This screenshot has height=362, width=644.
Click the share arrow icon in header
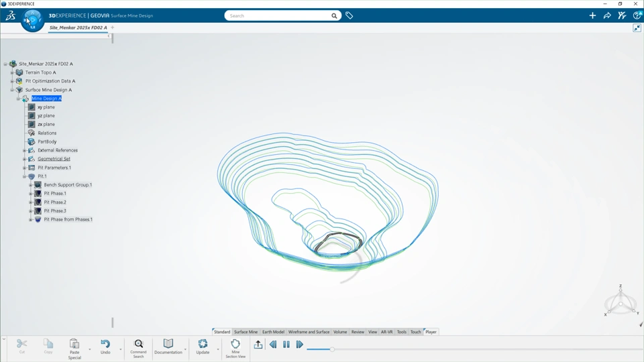tap(607, 15)
